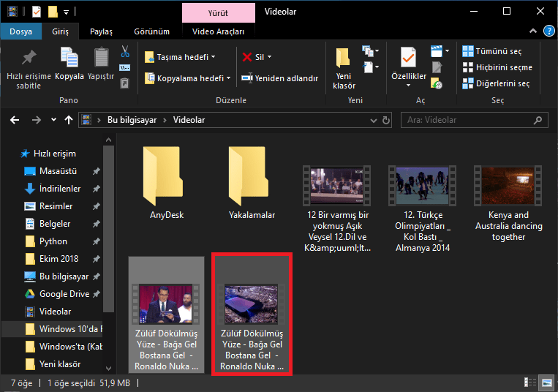Switch to the Paylaş ribbon tab

101,31
